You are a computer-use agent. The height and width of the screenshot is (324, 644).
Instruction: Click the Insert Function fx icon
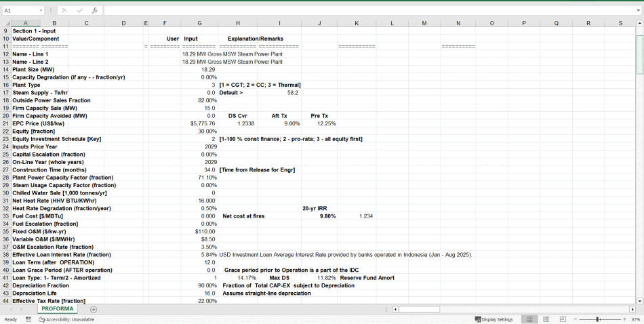[94, 10]
